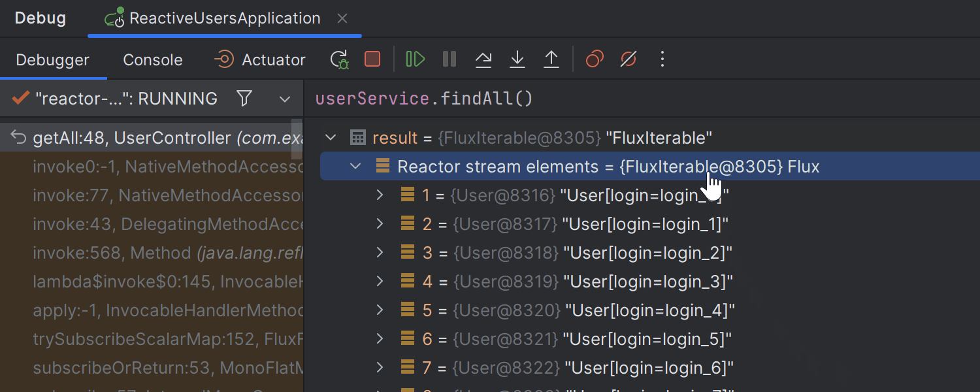Click the Step Into icon

[x=517, y=59]
